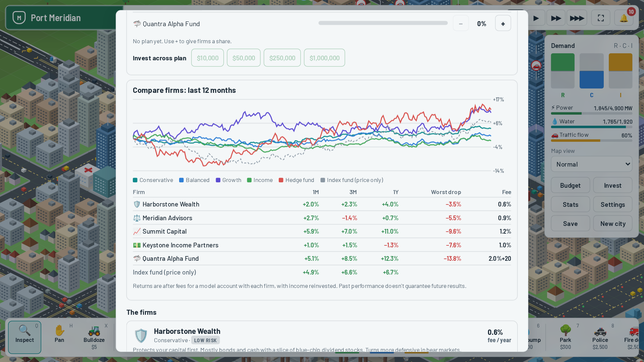Screen dimensions: 644x362
Task: Open the Stats panel
Action: pos(570,204)
